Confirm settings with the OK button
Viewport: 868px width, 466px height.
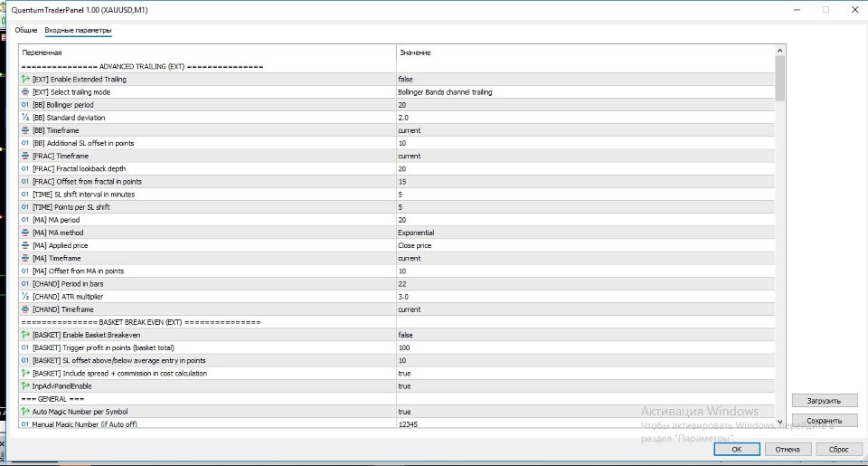point(737,450)
